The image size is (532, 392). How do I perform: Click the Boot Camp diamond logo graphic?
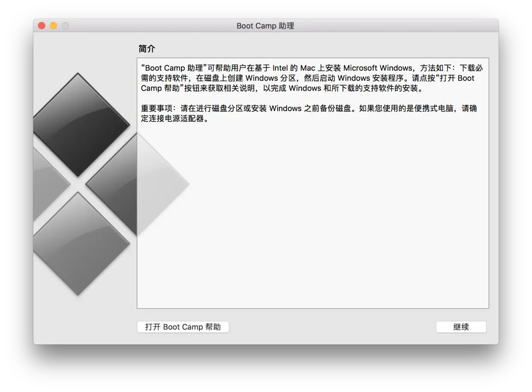click(111, 184)
